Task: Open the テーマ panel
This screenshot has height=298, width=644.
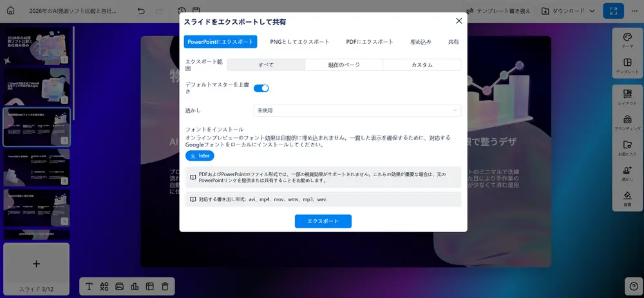Action: pos(627,41)
